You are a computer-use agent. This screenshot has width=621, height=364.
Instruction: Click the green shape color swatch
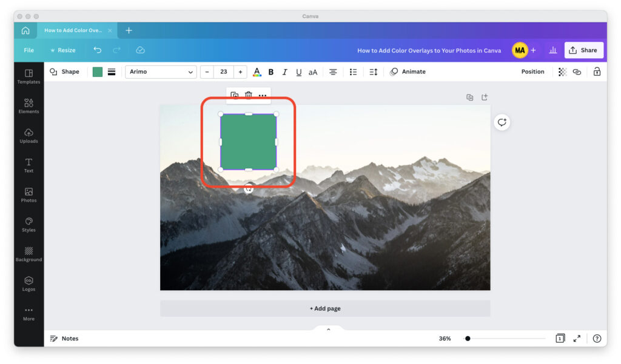click(x=98, y=71)
